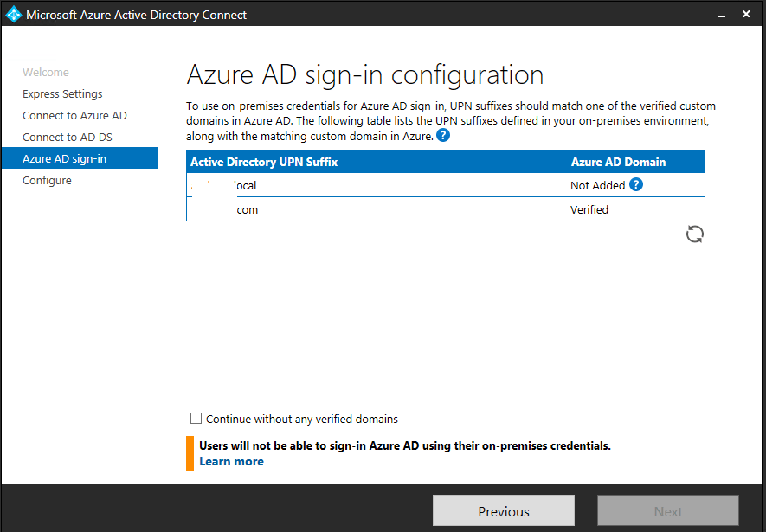
Task: Open the Learn more link
Action: [x=232, y=461]
